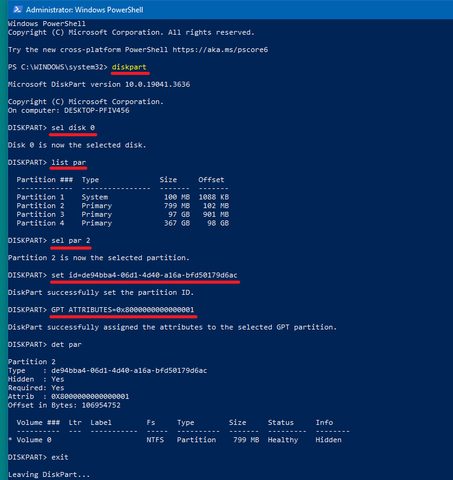
Task: Click the '102 MB' offset value
Action: (x=216, y=206)
